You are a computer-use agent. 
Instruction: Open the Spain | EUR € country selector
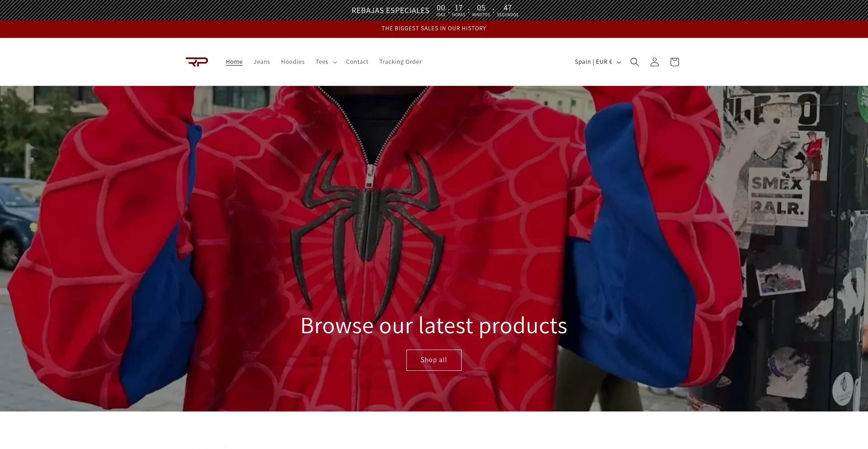[x=597, y=62]
